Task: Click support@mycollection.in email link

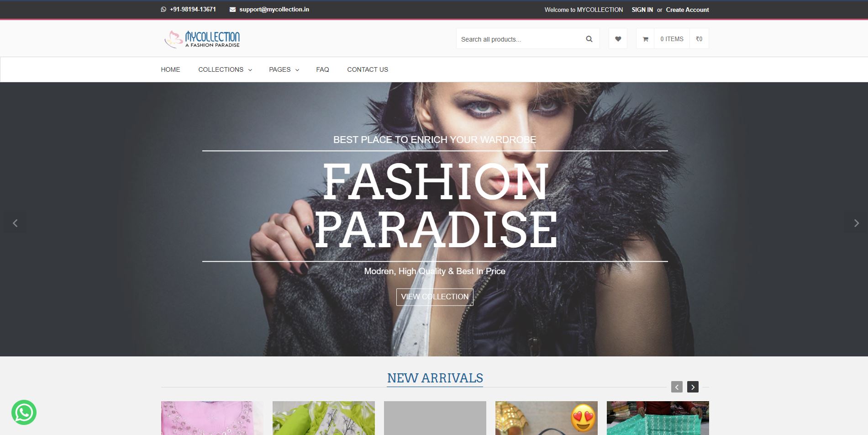Action: click(274, 9)
